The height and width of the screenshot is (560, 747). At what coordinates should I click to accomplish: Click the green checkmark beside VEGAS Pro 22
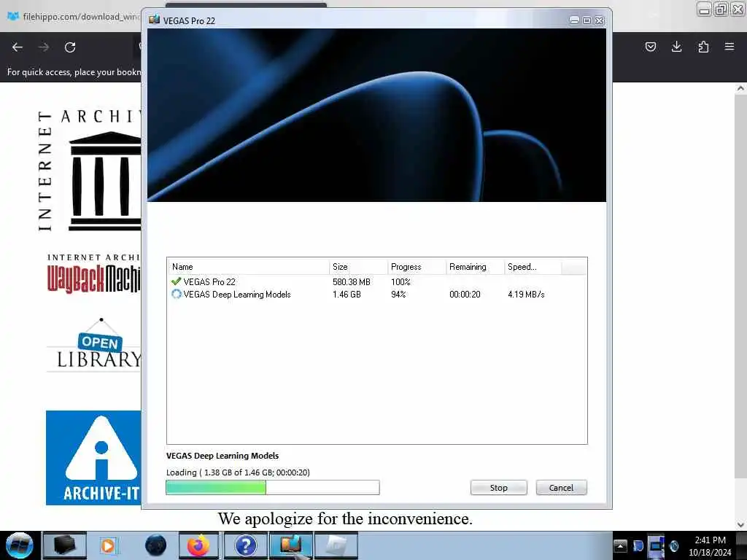click(x=177, y=281)
